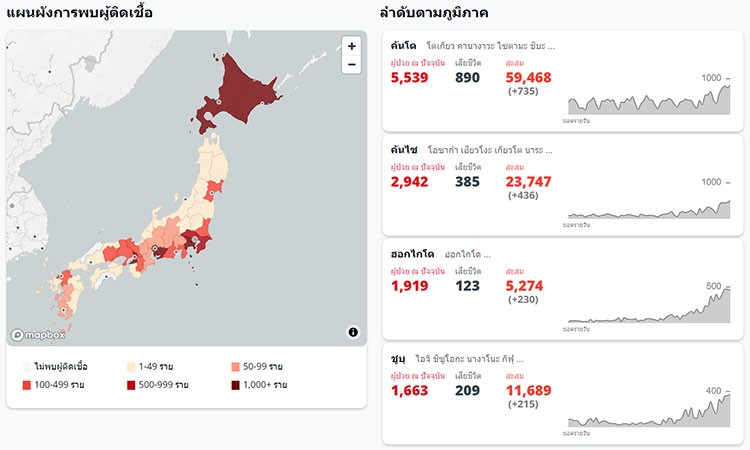Click the Kanto daily cases chart
This screenshot has width=750, height=450.
coord(649,100)
